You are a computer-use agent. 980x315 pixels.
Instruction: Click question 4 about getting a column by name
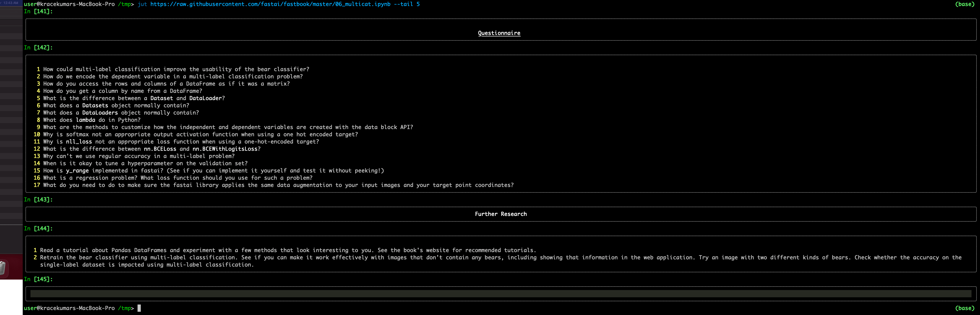pos(123,91)
